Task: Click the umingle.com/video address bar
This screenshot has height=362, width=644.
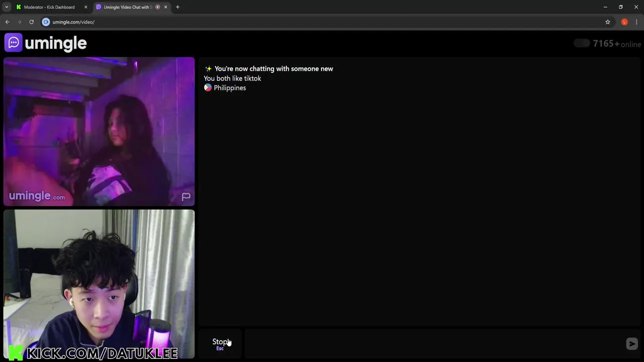Action: 322,22
